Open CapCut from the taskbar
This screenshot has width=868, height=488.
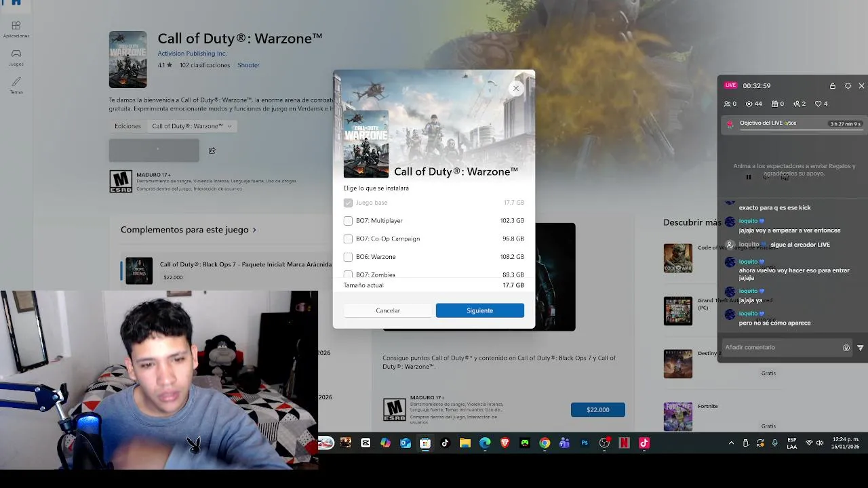tap(366, 443)
